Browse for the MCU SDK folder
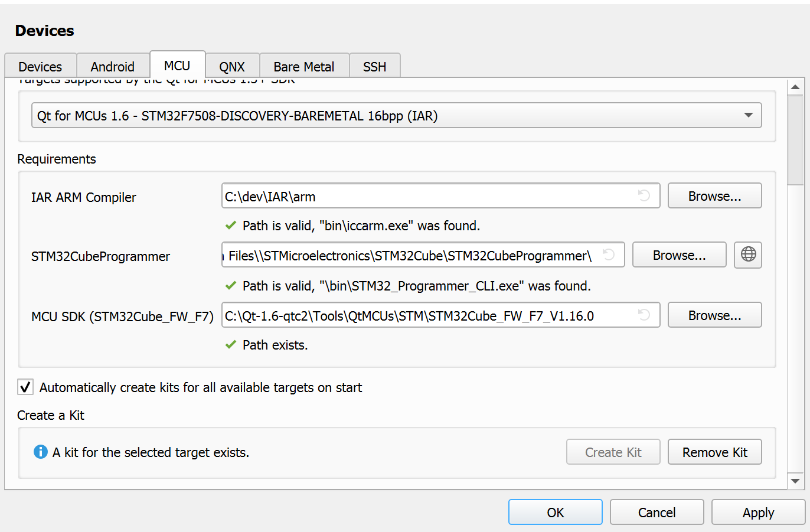Screen dimensions: 810x532 pos(714,315)
